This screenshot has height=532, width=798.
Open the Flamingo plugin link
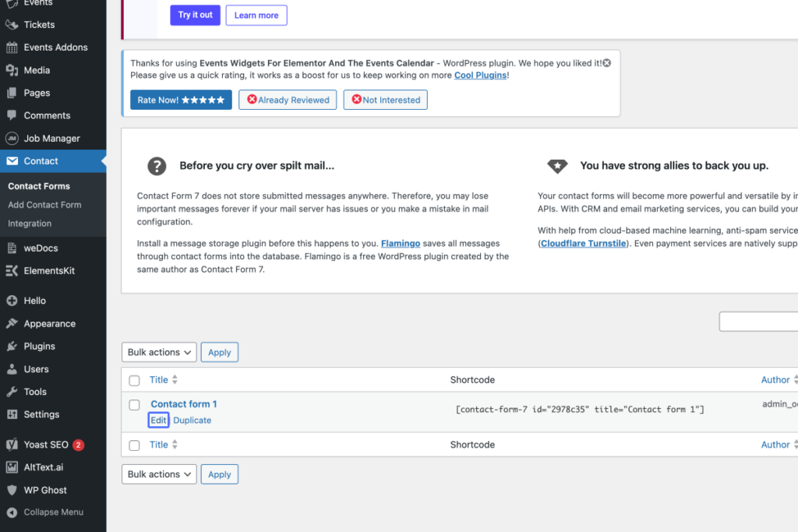[x=401, y=243]
